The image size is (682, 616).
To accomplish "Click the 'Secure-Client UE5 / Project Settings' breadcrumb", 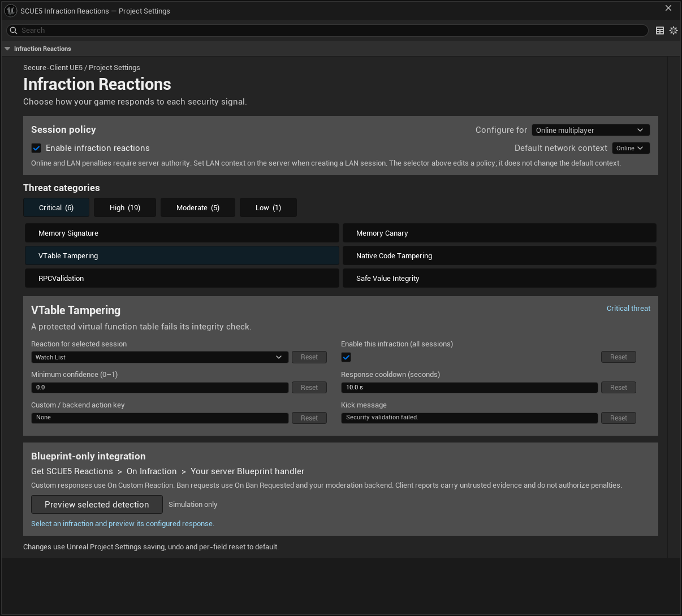I will pos(81,68).
